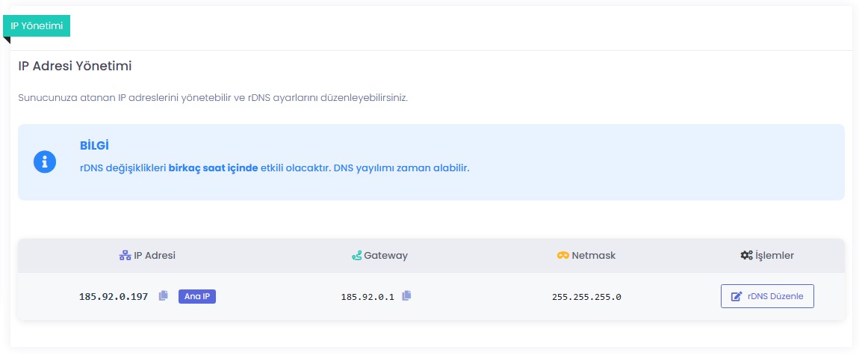This screenshot has height=356, width=868.
Task: Click the Gateway column header
Action: point(379,256)
